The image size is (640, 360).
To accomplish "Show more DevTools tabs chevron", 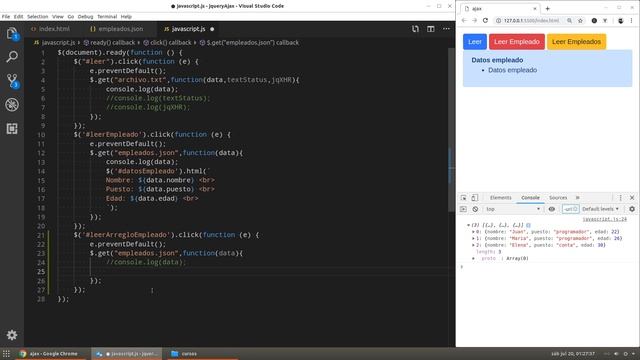I will pos(577,198).
